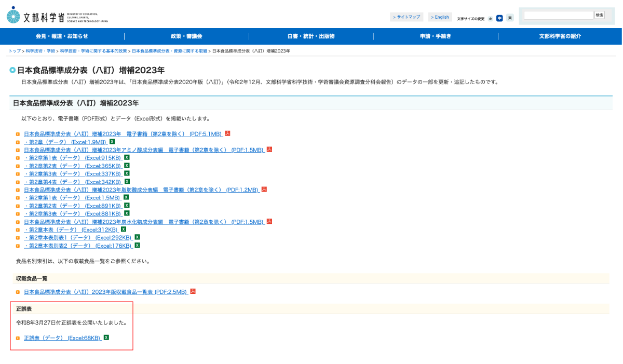The image size is (623, 364).
Task: Click PDF icon beside 脂肪酸成分表編 link
Action: point(264,190)
